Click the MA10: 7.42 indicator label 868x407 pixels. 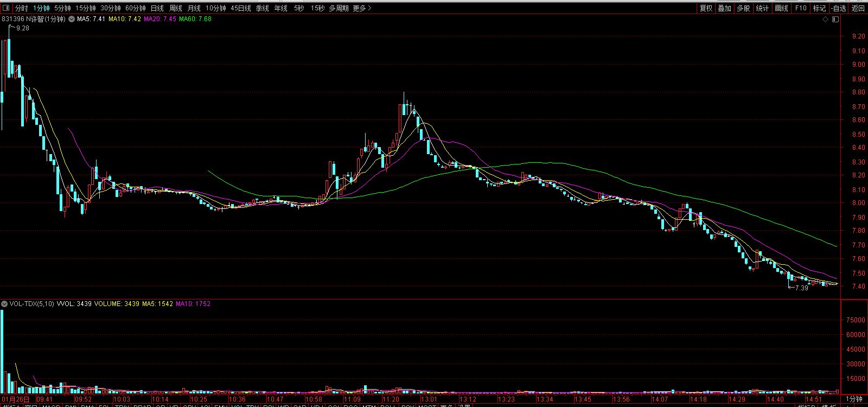click(125, 19)
